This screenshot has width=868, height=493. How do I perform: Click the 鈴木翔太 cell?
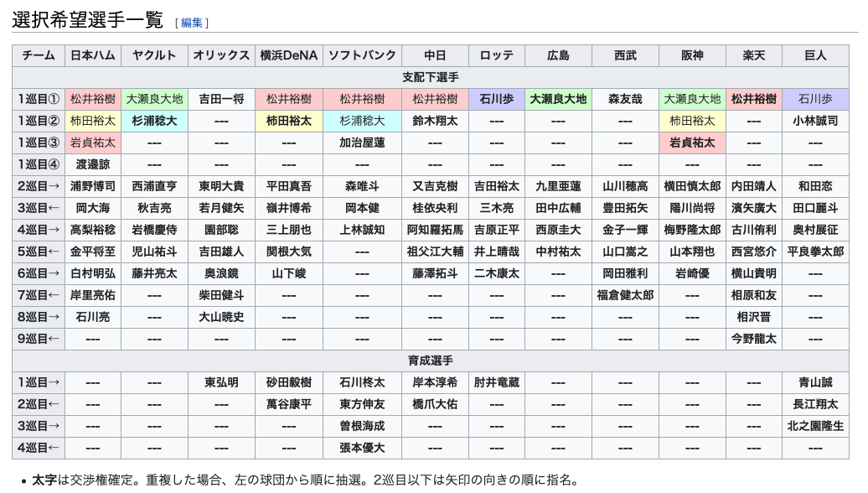[x=435, y=121]
